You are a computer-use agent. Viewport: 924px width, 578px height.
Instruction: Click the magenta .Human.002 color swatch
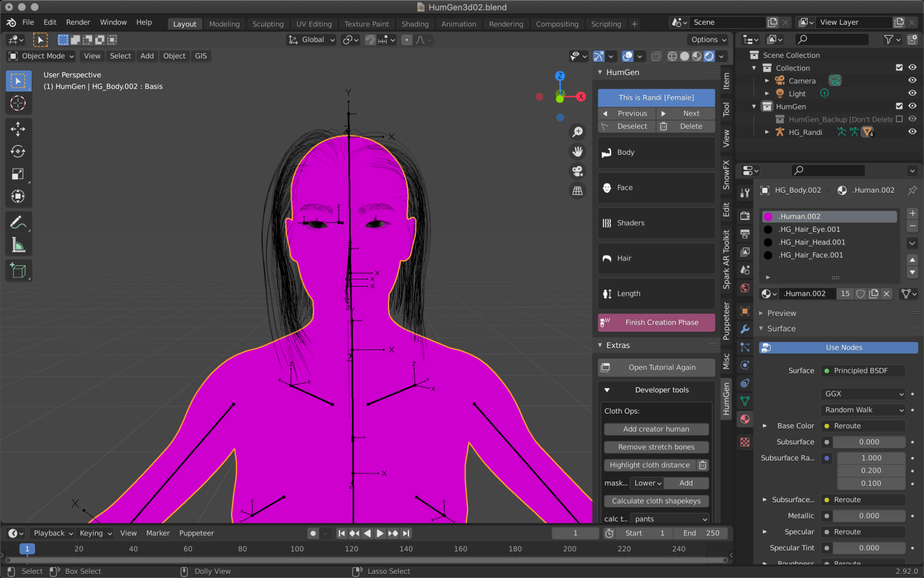coord(768,216)
